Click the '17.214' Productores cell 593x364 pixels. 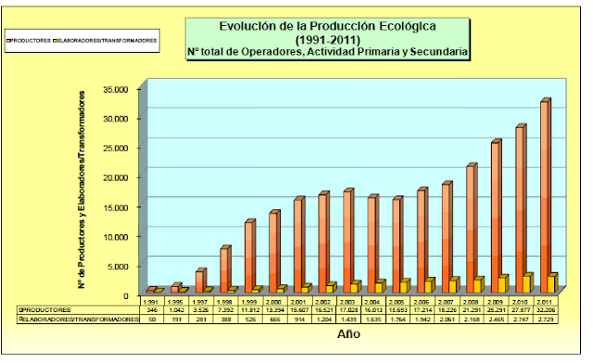[423, 310]
